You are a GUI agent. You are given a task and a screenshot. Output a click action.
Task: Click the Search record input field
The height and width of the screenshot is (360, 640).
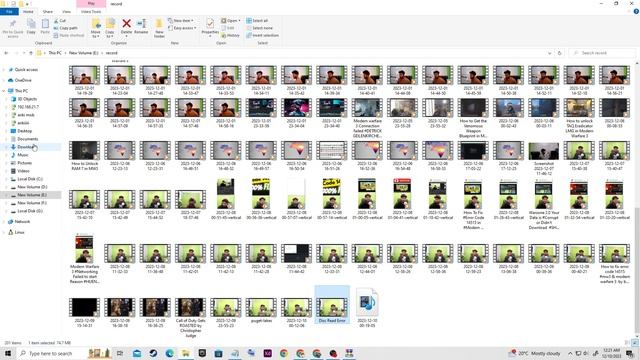pos(602,53)
